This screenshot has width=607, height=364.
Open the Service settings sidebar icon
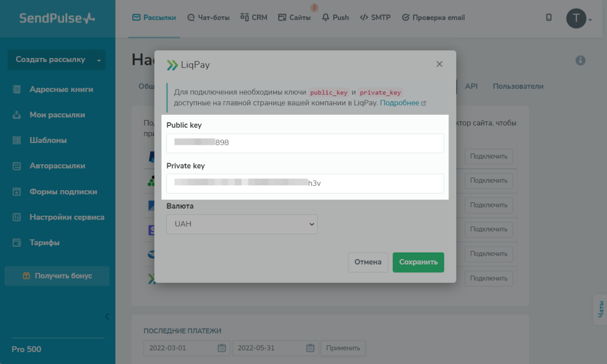[x=17, y=217]
